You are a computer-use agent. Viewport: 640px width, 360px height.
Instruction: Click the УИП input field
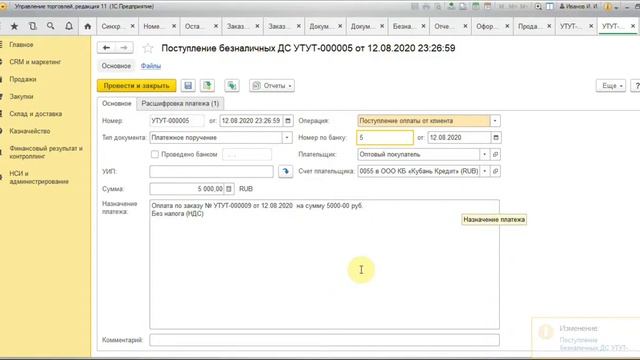pos(211,171)
